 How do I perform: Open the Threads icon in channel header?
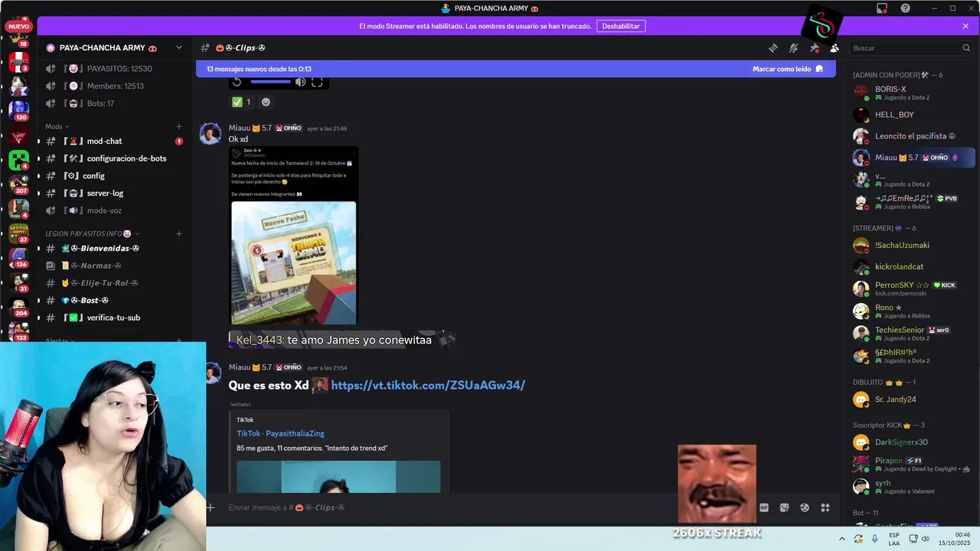pyautogui.click(x=773, y=47)
